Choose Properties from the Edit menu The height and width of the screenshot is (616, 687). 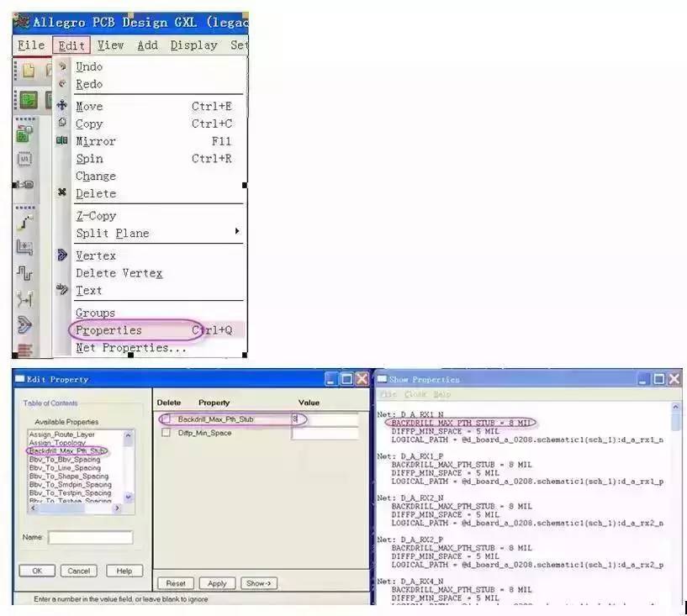108,330
